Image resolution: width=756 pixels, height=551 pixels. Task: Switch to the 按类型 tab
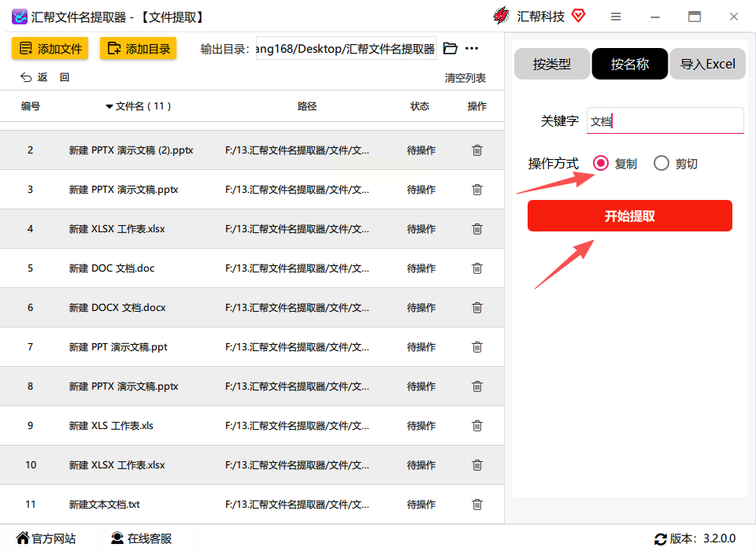point(552,64)
